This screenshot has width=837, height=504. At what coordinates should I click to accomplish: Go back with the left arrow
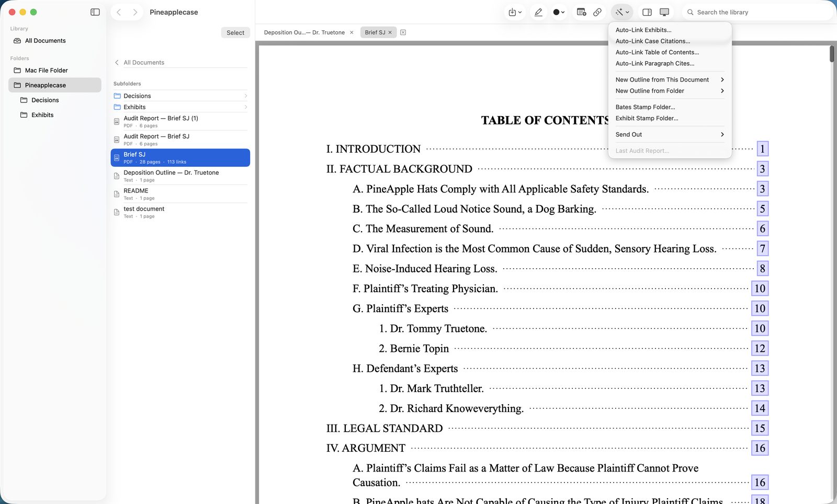119,12
